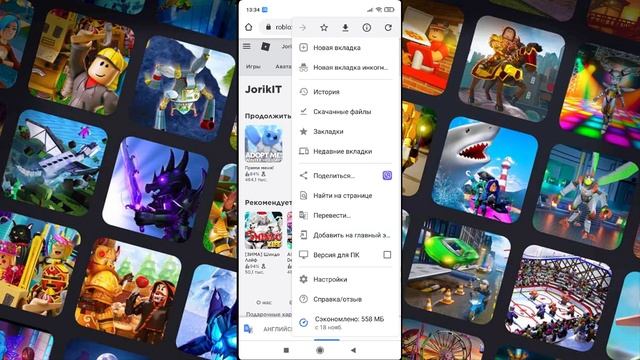640x360 pixels.
Task: Tap the roblox address bar URL
Action: [x=283, y=27]
